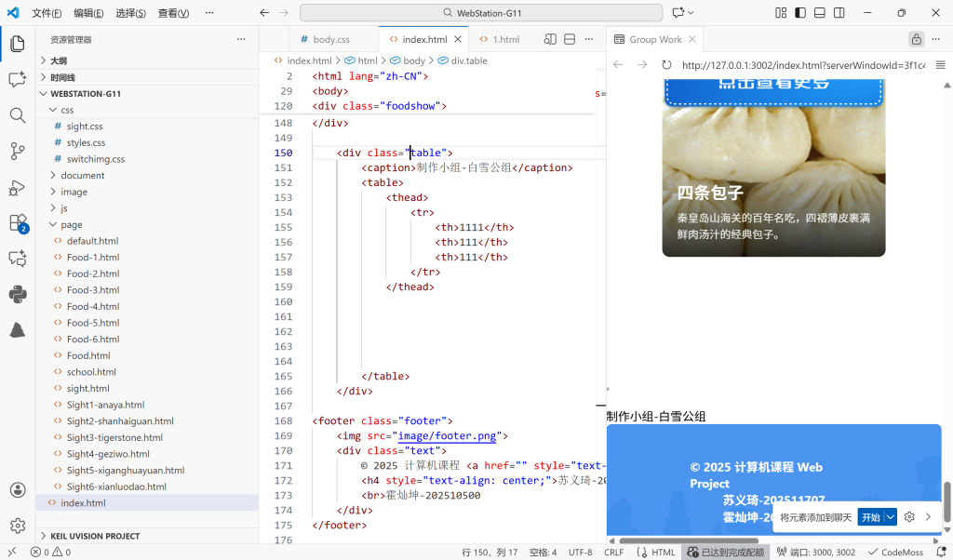Click the Python icon in activity bar

coord(17,295)
